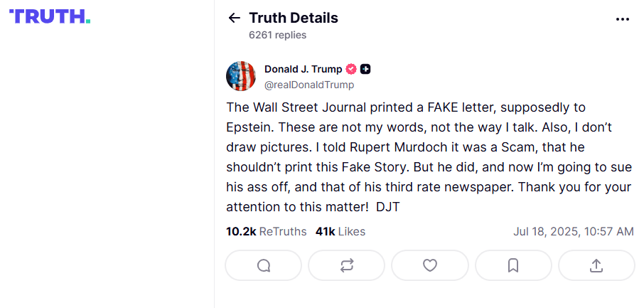View the 41k Likes list

340,231
